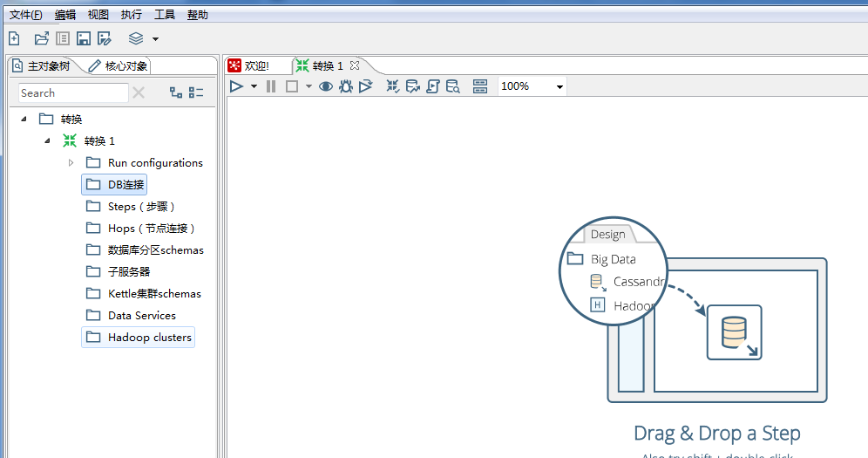The width and height of the screenshot is (868, 458).
Task: Run the transformation with the play icon
Action: (237, 86)
